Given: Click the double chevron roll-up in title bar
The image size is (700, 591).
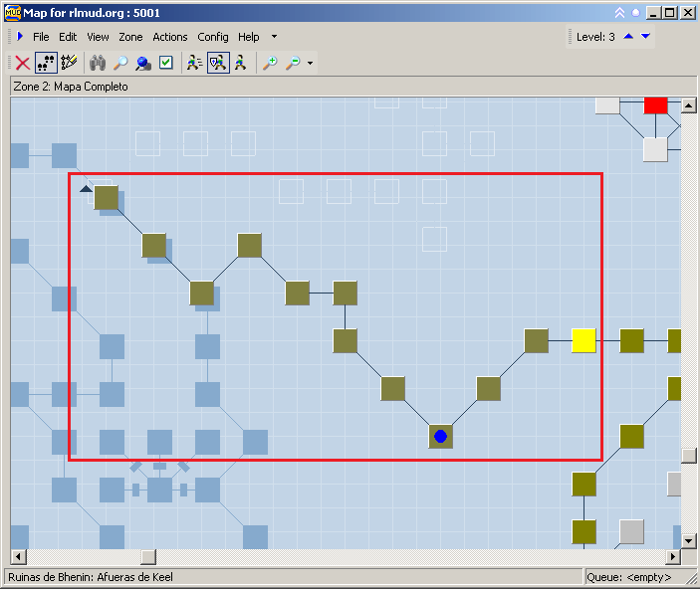Looking at the screenshot, I should (619, 13).
